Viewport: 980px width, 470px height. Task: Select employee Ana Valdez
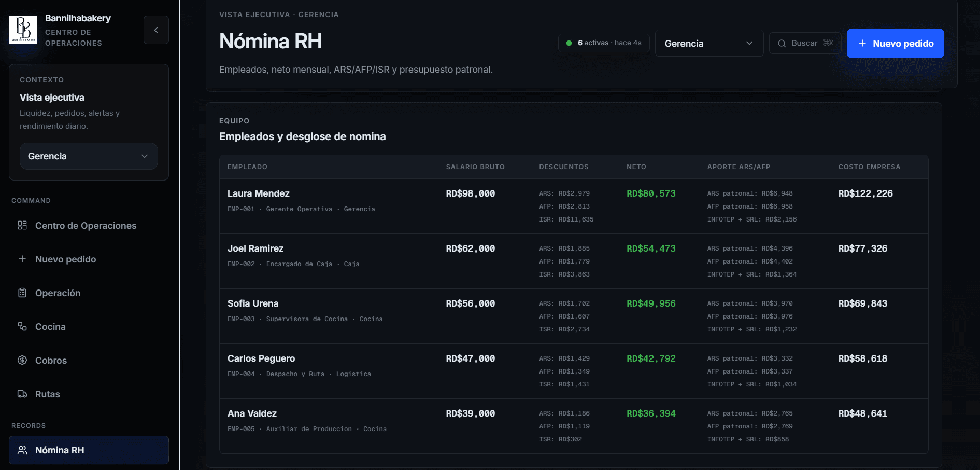click(x=252, y=413)
